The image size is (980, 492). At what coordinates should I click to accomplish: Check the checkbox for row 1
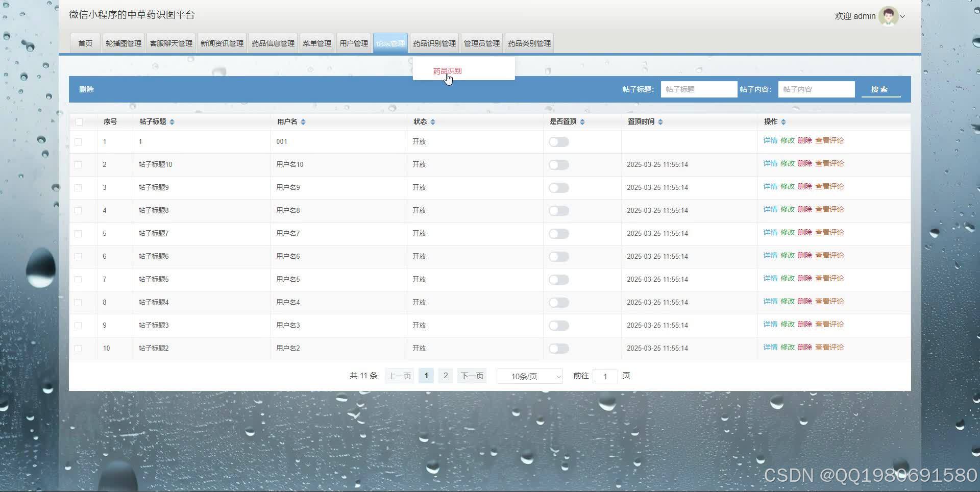click(x=79, y=141)
